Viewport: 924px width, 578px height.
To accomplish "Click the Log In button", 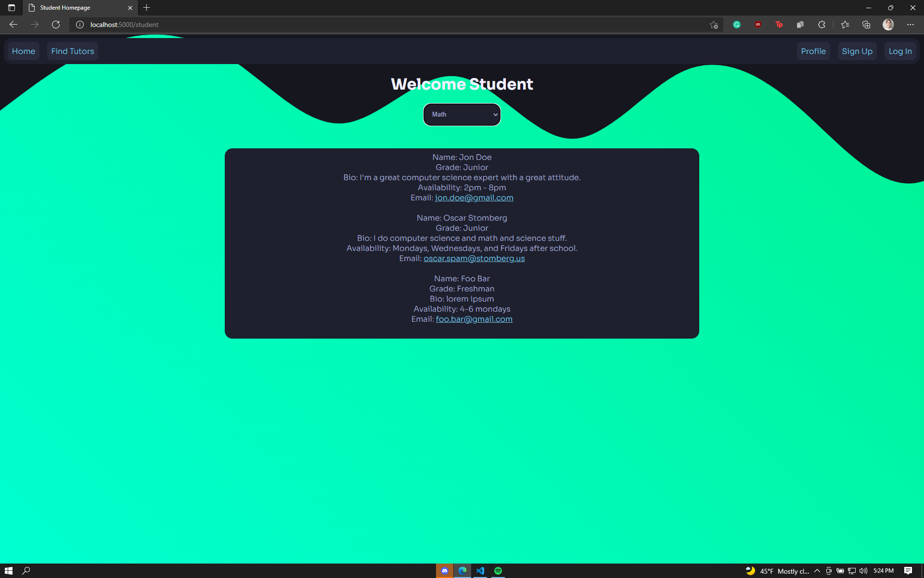I will coord(900,51).
